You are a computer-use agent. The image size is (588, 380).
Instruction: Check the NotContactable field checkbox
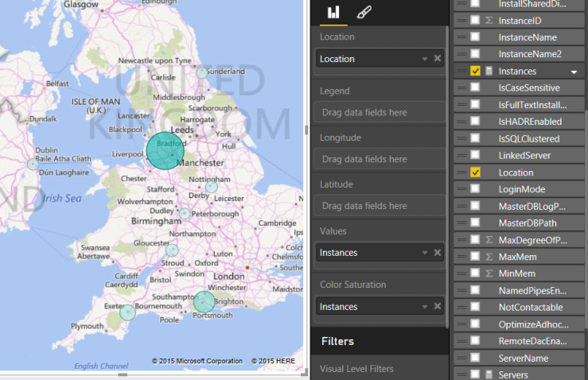click(x=475, y=308)
